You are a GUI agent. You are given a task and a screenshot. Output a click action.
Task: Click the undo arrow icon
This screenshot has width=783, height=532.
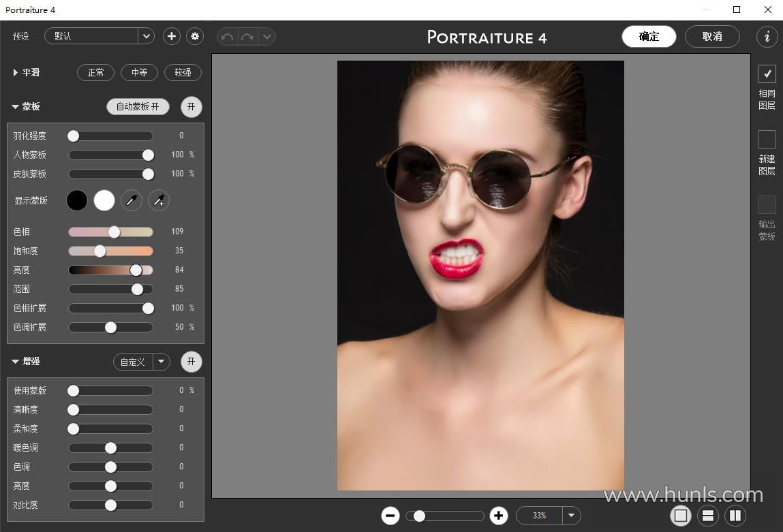(227, 37)
